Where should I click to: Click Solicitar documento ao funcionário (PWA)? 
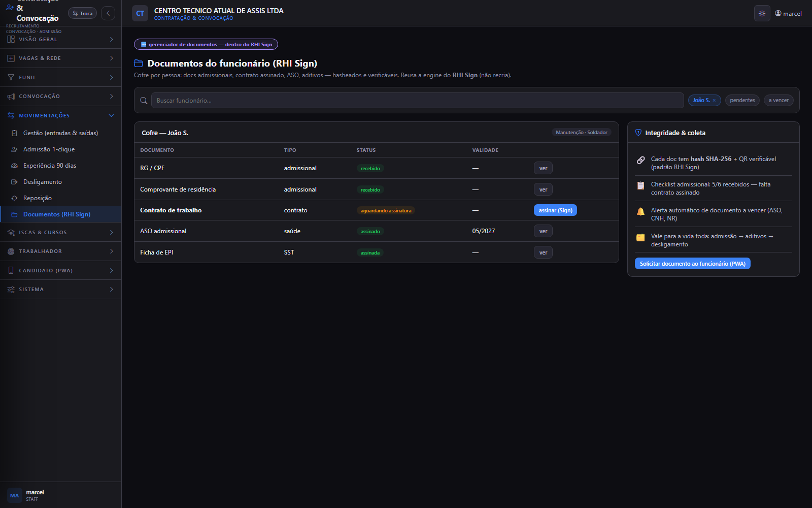[x=692, y=264]
